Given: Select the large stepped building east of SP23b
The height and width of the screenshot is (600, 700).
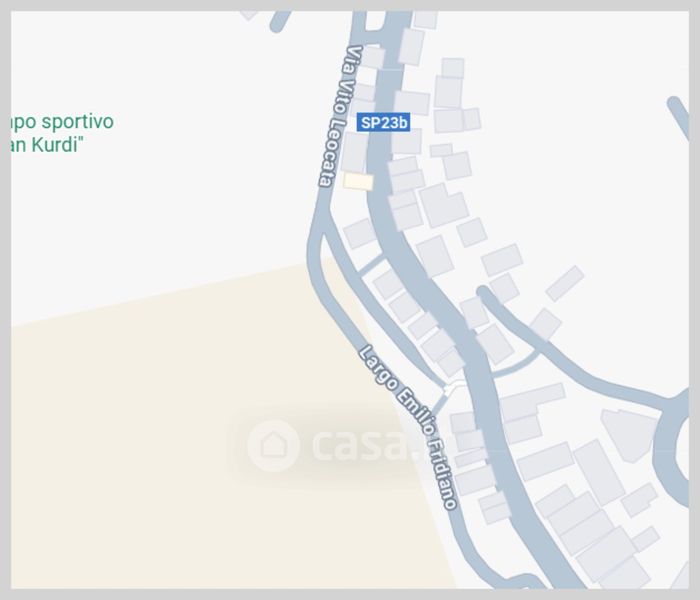Looking at the screenshot, I should coord(444,205).
